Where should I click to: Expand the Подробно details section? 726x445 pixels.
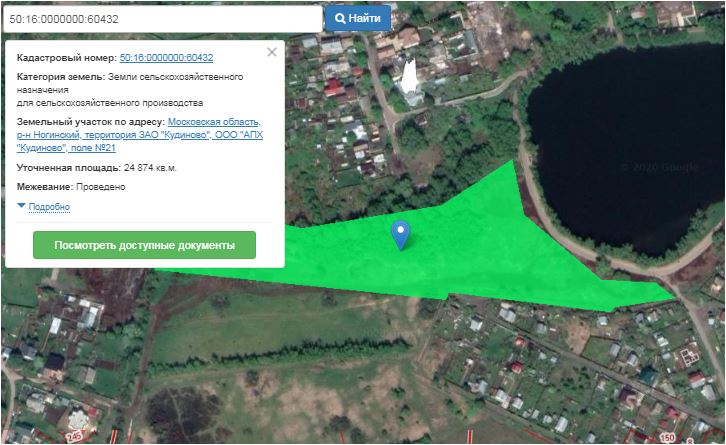49,207
